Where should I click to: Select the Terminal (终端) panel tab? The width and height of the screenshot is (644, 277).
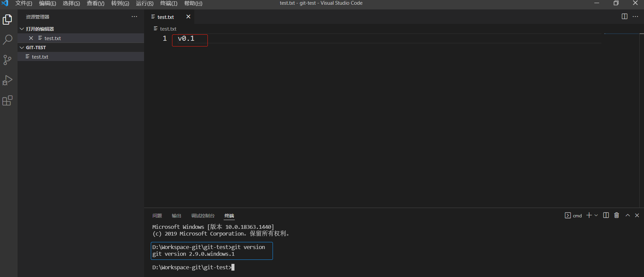[x=229, y=216]
